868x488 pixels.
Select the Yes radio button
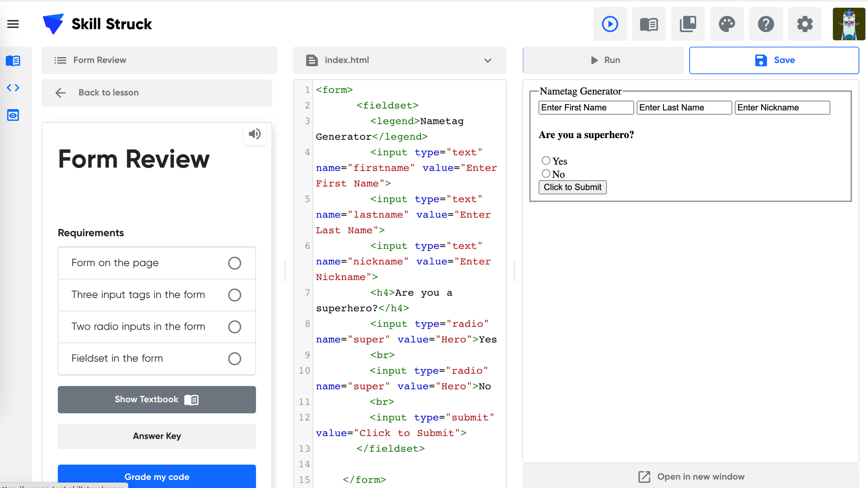click(546, 161)
